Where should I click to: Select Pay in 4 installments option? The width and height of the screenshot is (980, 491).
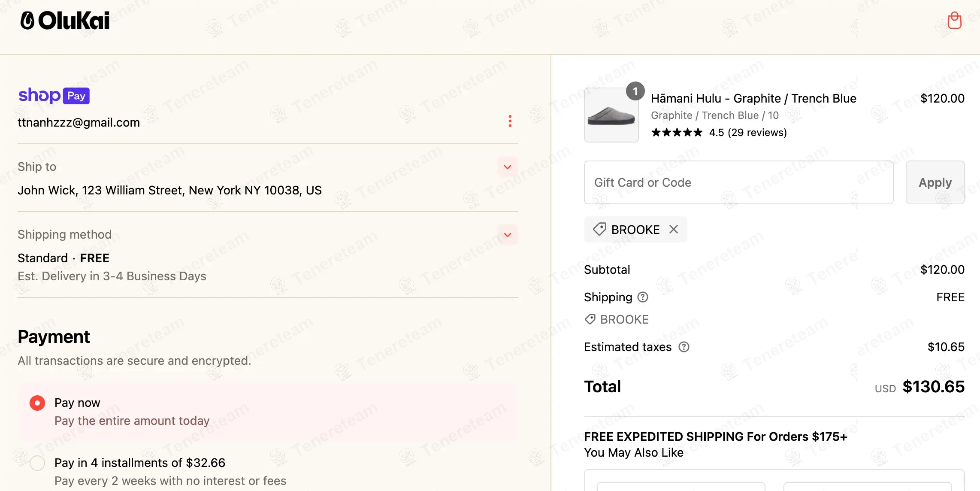(x=37, y=463)
